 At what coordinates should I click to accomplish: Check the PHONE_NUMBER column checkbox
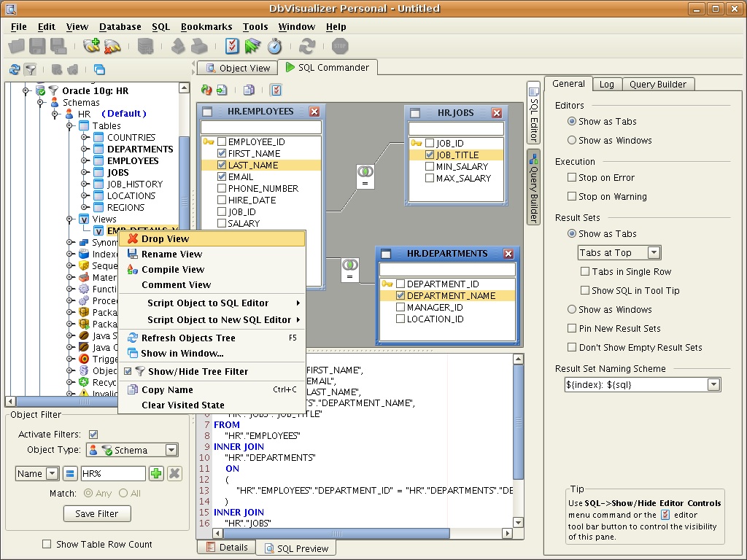[221, 188]
